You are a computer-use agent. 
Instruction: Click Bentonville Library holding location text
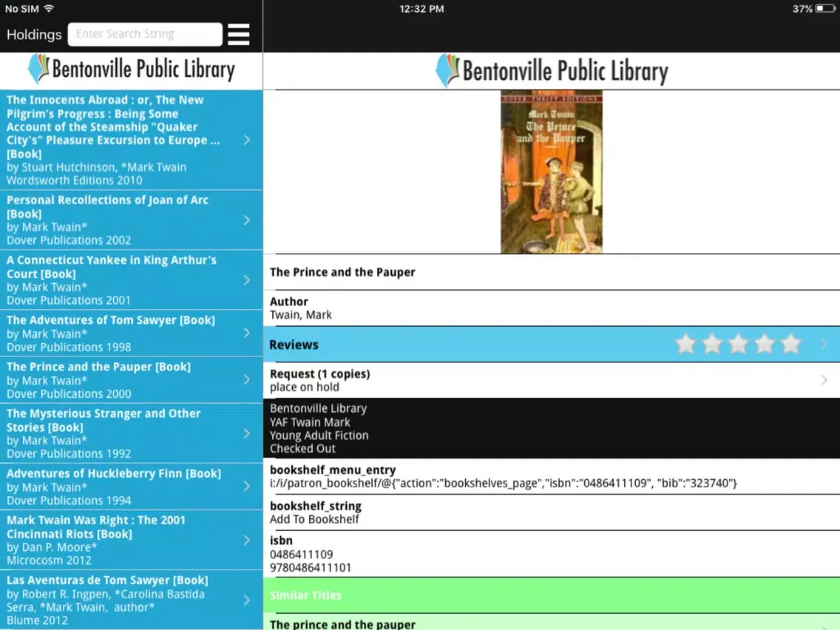click(318, 408)
